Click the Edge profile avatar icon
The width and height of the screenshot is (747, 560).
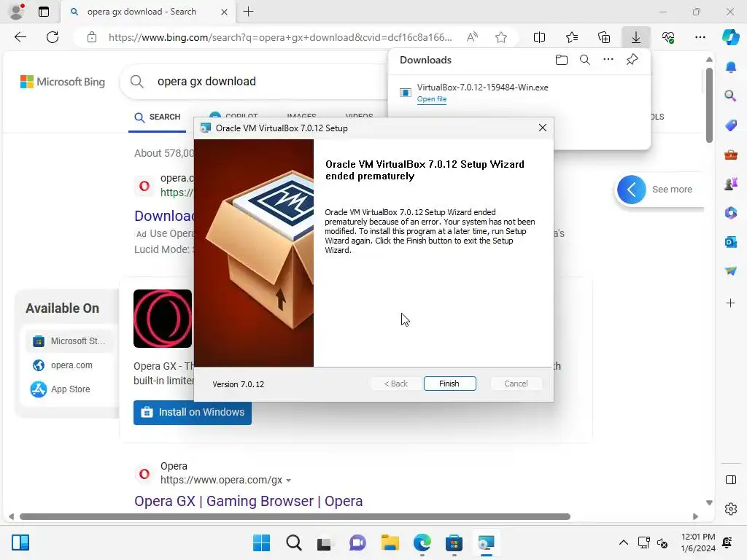[17, 12]
